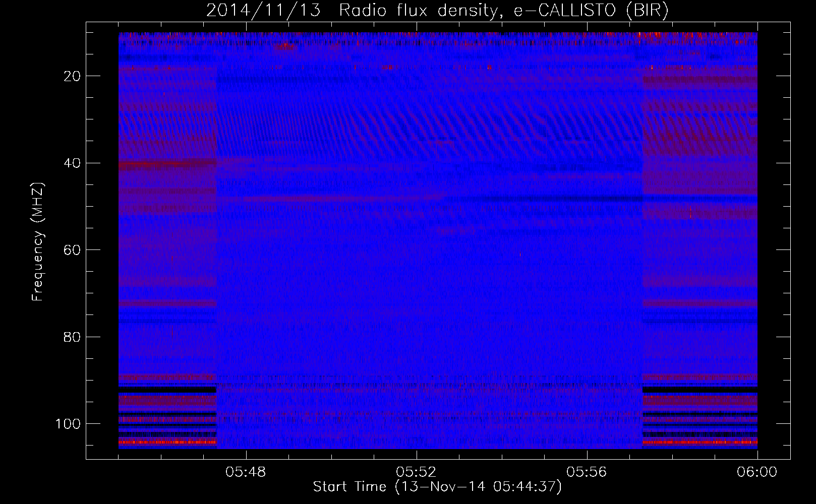Screen dimensions: 816x504
Task: Click the '60' frequency tick label
Action: [x=73, y=250]
